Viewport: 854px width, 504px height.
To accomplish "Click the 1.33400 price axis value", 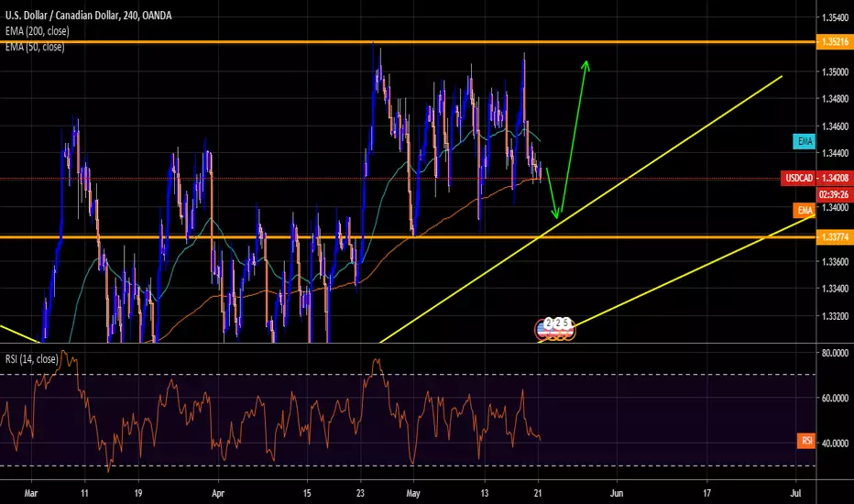I will coord(835,289).
